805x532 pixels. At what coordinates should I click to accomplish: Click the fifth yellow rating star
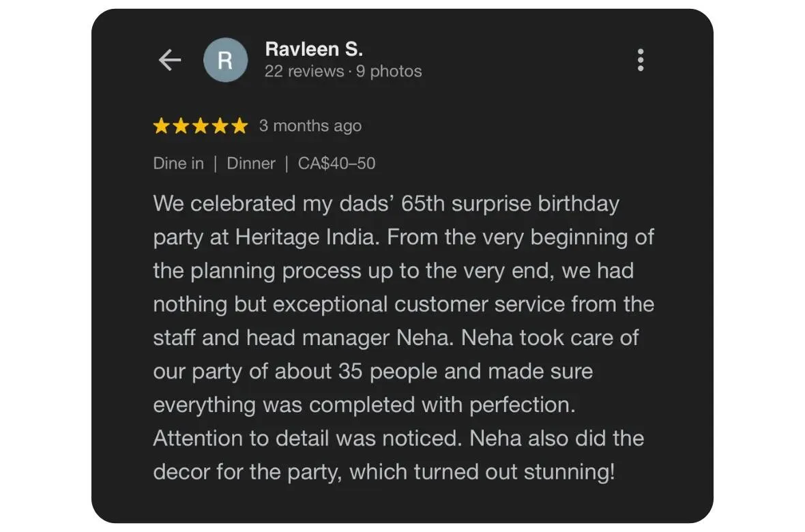click(x=239, y=125)
